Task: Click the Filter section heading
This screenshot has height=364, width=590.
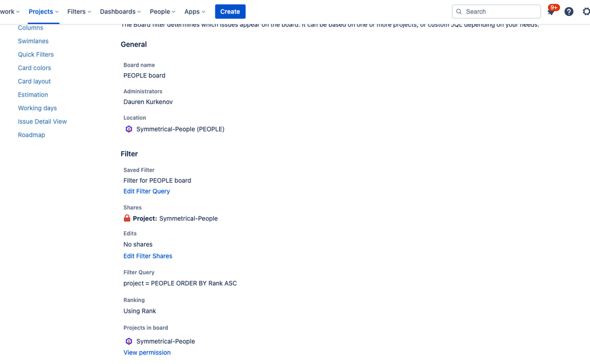Action: [129, 154]
